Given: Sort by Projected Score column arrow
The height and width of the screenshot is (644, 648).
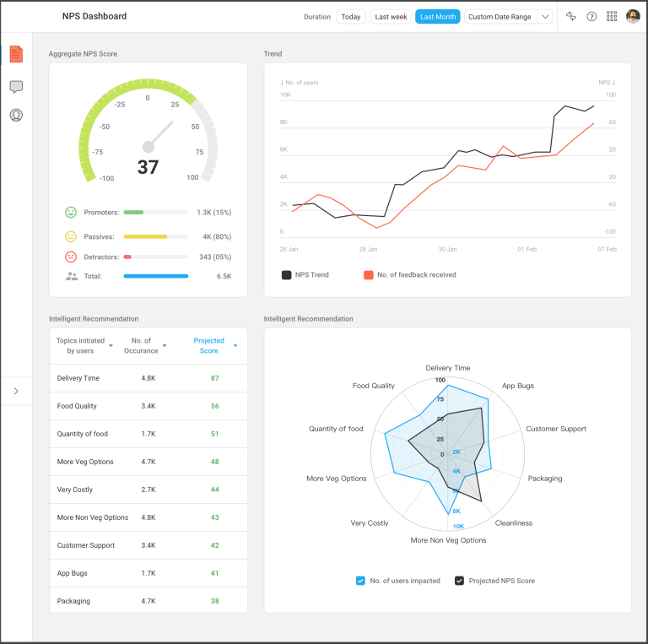Looking at the screenshot, I should click(x=235, y=345).
